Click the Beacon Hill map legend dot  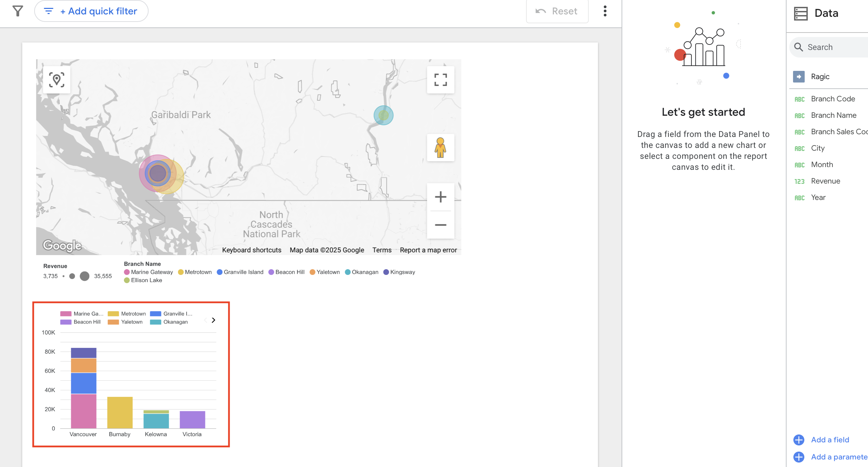(x=271, y=272)
